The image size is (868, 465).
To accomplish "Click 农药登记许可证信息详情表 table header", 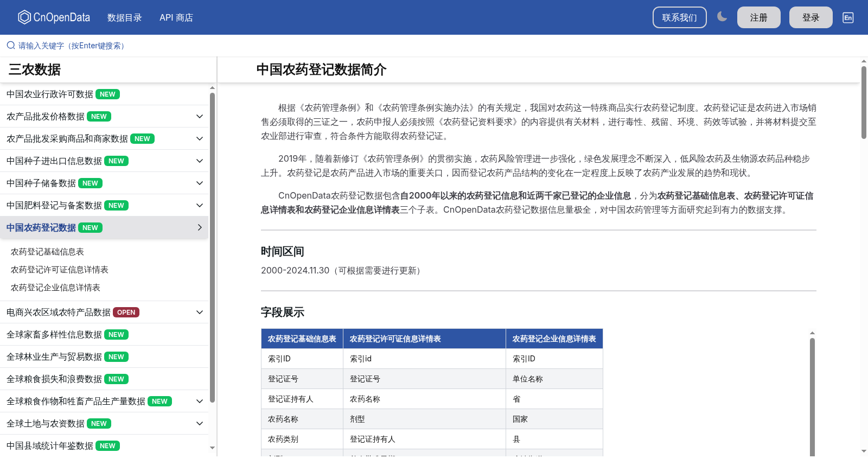I will (424, 339).
